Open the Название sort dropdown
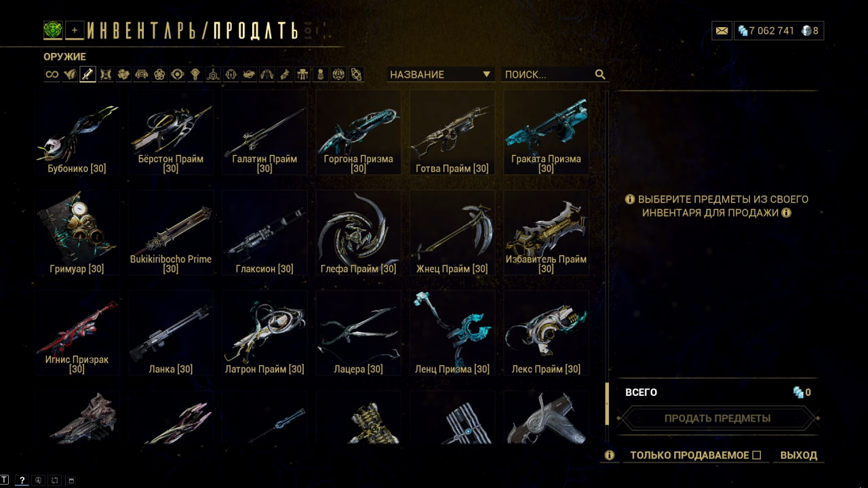The image size is (868, 488). (x=441, y=75)
